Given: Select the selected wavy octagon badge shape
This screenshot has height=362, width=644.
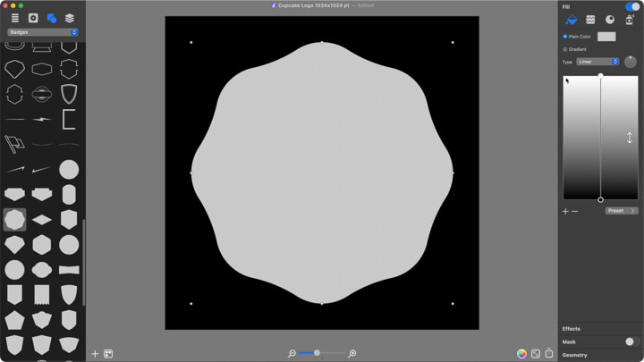Looking at the screenshot, I should coord(14,220).
